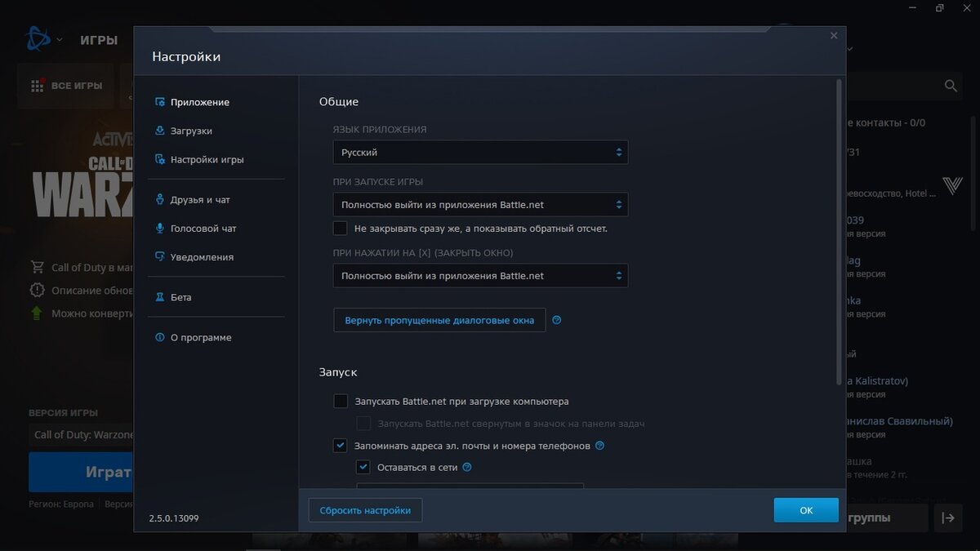This screenshot has height=551, width=980.
Task: Open the При запуске игры dropdown
Action: pyautogui.click(x=480, y=204)
